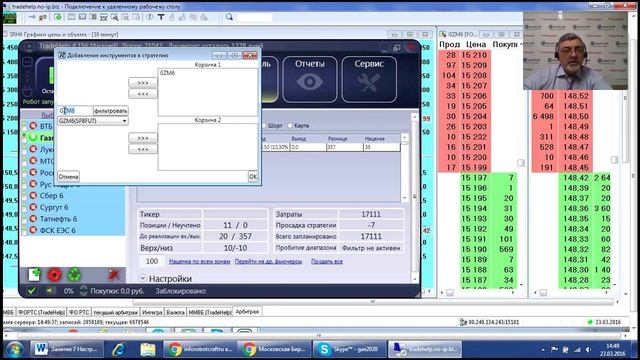Tick the checkbox next to ФСК ЕЭС 6

24,230
